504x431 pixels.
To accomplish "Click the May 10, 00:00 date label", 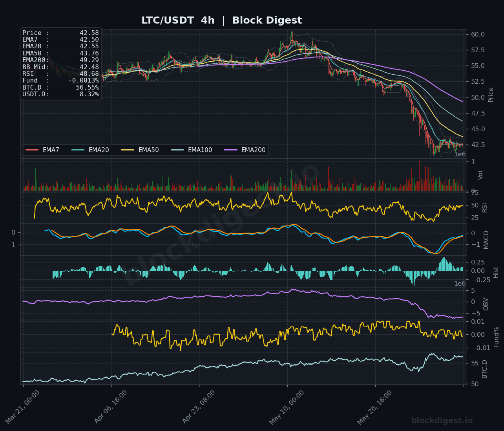I will (x=287, y=407).
